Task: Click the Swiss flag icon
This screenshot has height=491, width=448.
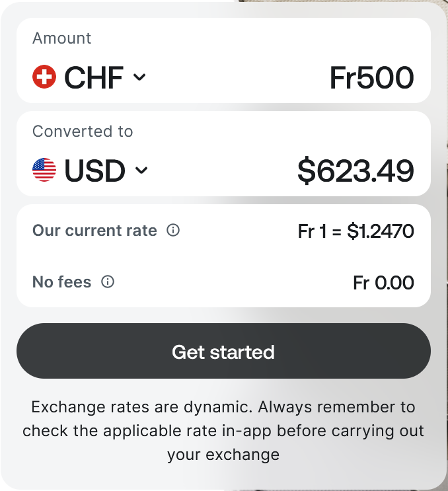Action: click(44, 77)
